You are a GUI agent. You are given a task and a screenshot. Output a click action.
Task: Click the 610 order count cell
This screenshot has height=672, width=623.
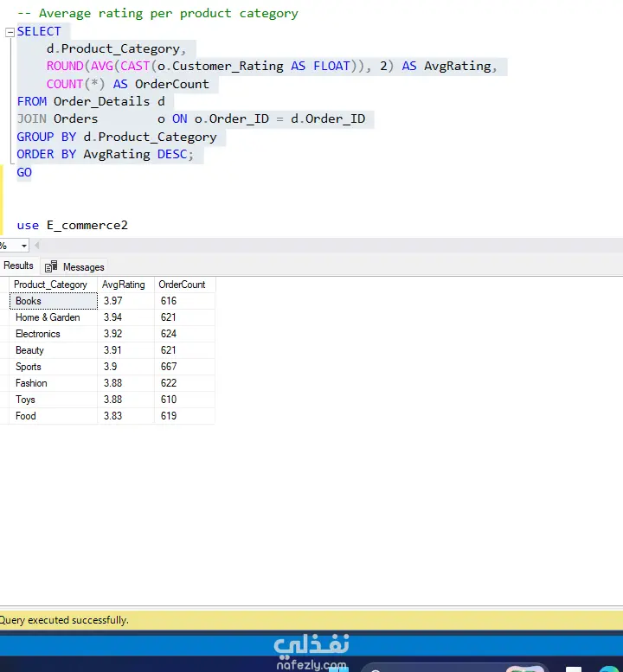(184, 400)
